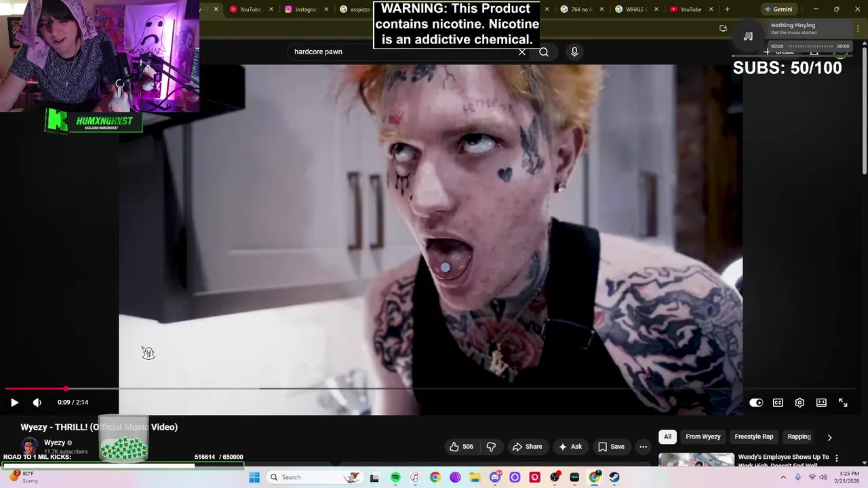
Task: Open Apple Music from the taskbar
Action: 415,477
